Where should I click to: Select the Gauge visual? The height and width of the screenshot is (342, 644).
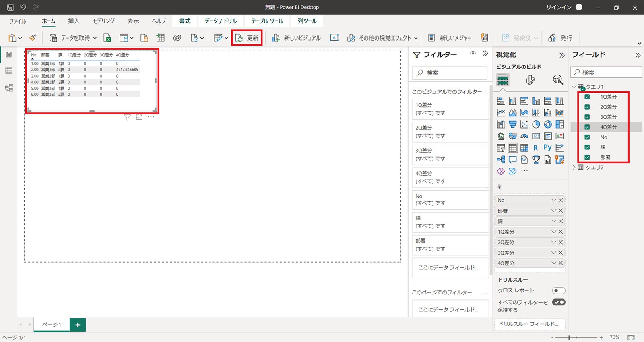click(x=524, y=136)
